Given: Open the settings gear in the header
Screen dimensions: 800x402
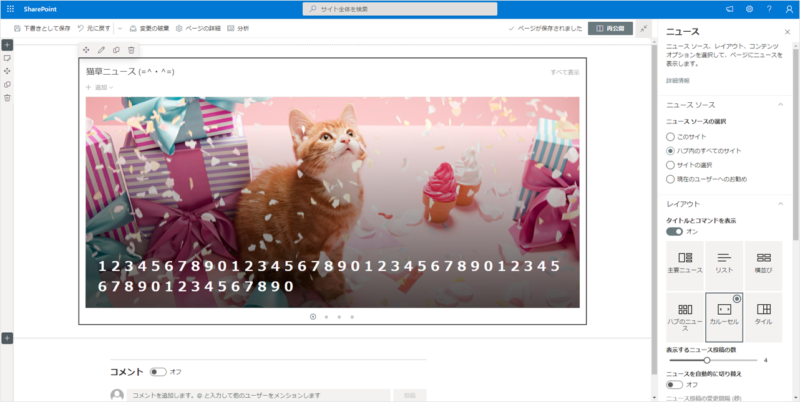Looking at the screenshot, I should pos(750,9).
